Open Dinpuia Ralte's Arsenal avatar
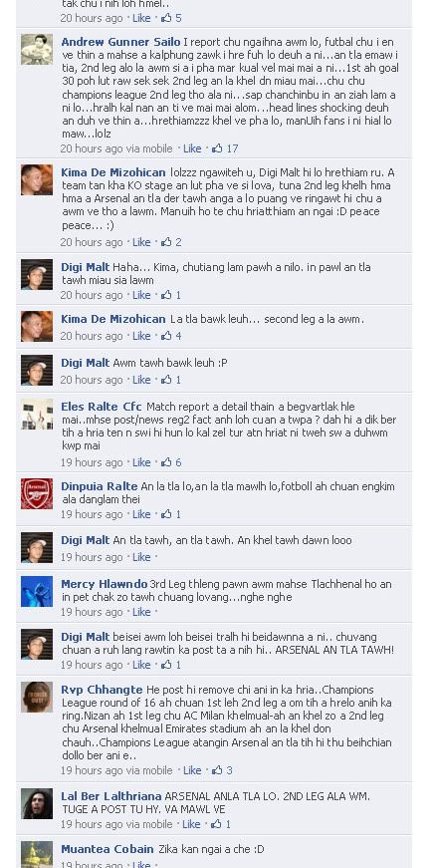 click(x=37, y=493)
